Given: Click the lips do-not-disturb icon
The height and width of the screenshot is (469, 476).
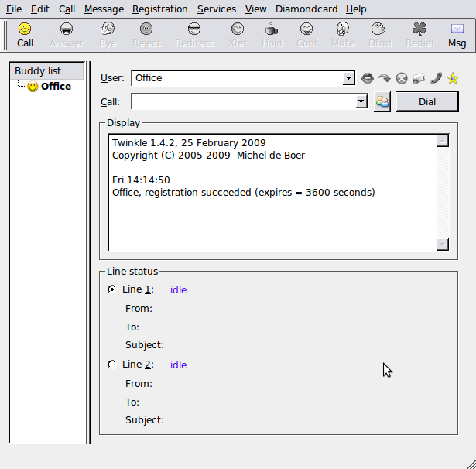Looking at the screenshot, I should 368,78.
